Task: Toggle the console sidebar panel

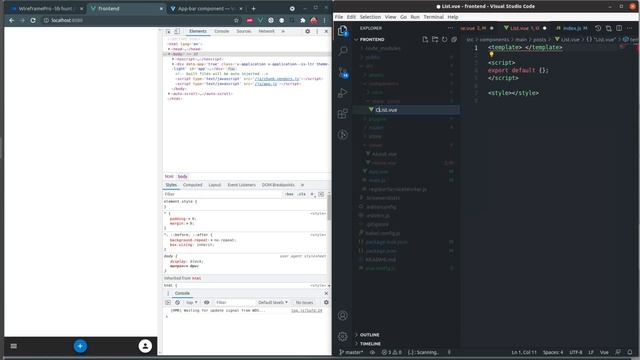Action: coord(168,302)
